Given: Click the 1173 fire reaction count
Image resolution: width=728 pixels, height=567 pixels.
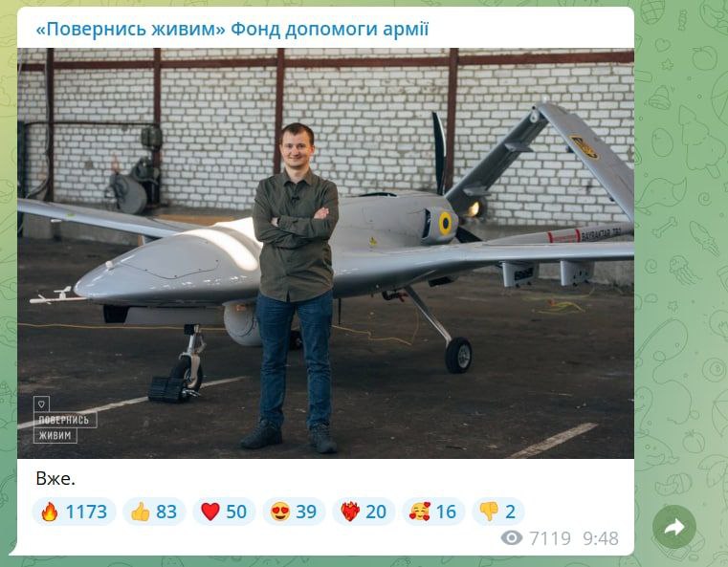Looking at the screenshot, I should 86,512.
